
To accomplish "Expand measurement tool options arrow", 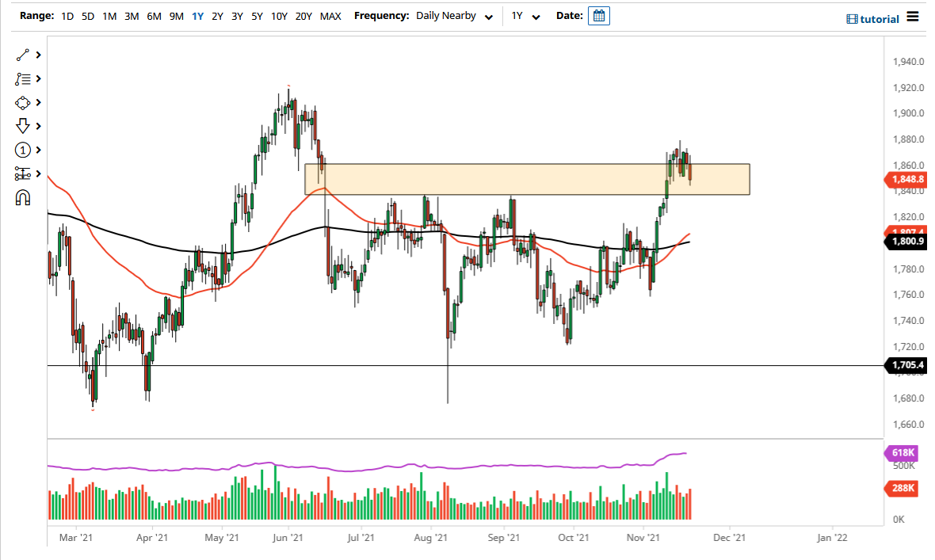I will coord(38,173).
